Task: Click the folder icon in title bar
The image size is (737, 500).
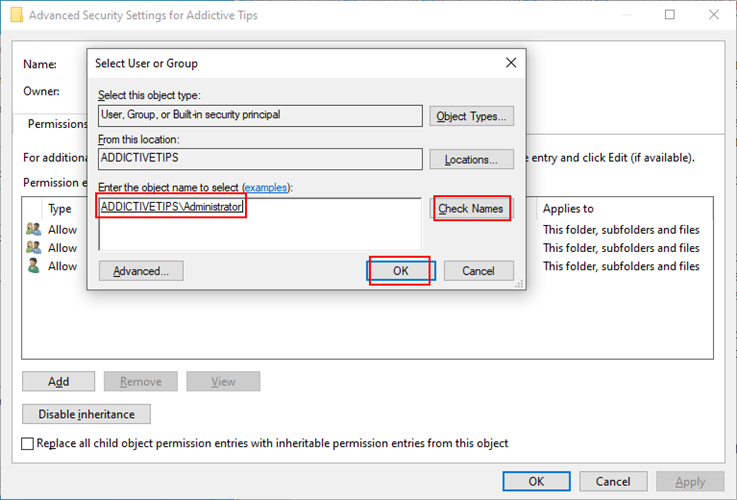Action: pos(16,15)
